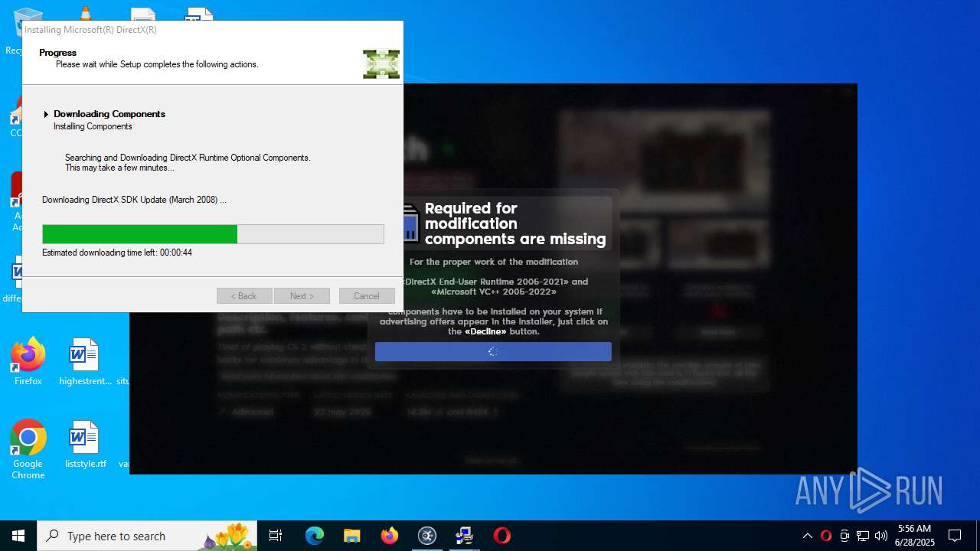The width and height of the screenshot is (980, 551).
Task: Switch to the modification app taskbar icon
Action: pos(427,536)
